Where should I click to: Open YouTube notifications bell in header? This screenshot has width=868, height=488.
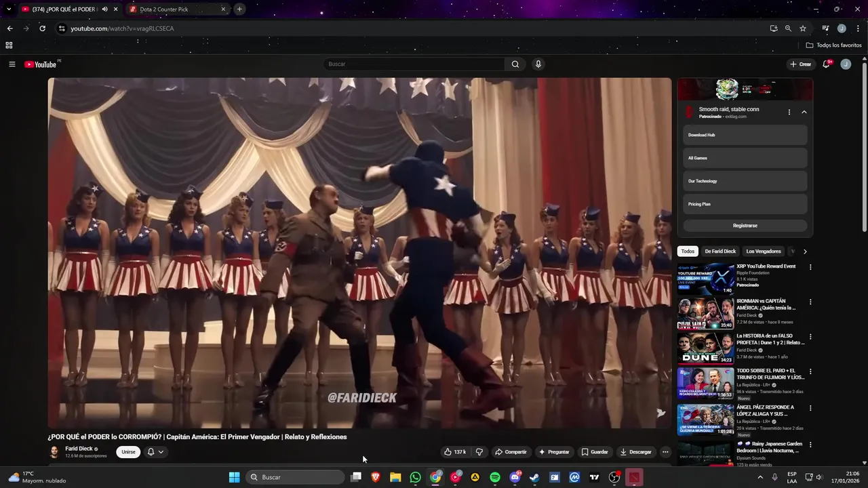click(x=827, y=64)
